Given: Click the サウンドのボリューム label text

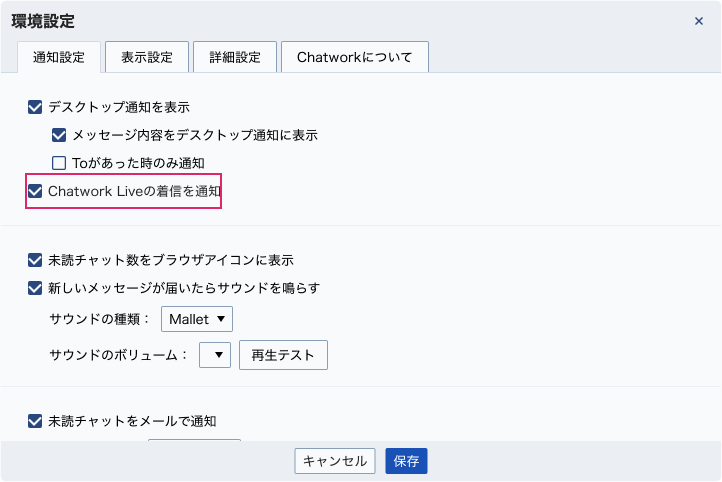Looking at the screenshot, I should click(x=118, y=355).
